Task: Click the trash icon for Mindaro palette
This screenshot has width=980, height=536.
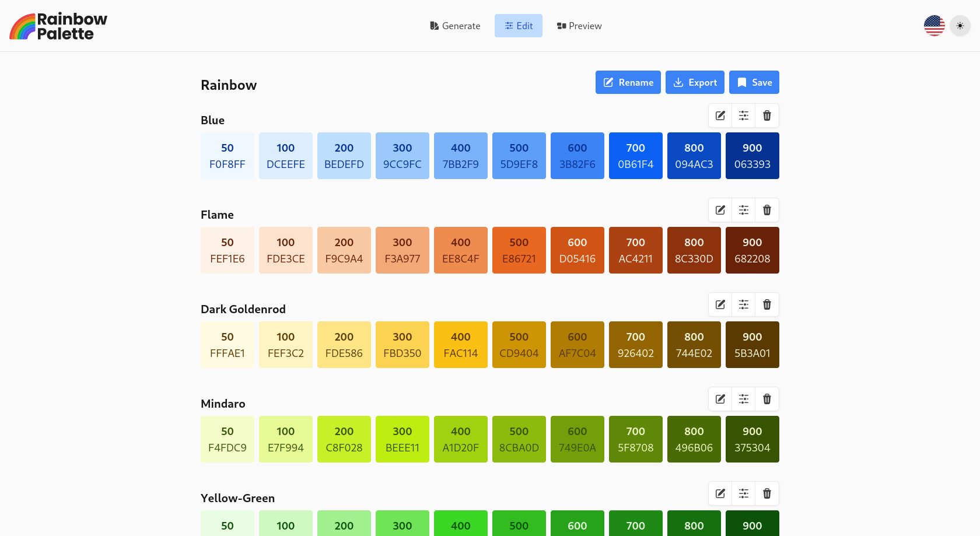Action: (x=767, y=399)
